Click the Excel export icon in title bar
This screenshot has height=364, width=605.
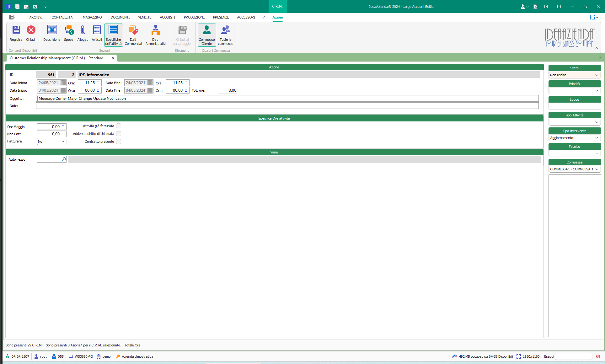click(x=35, y=7)
